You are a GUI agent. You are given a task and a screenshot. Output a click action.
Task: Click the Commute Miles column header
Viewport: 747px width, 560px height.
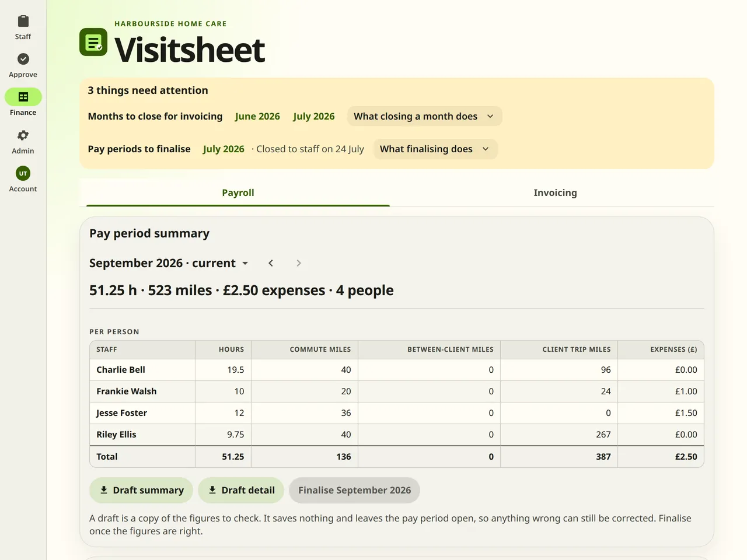[305, 349]
